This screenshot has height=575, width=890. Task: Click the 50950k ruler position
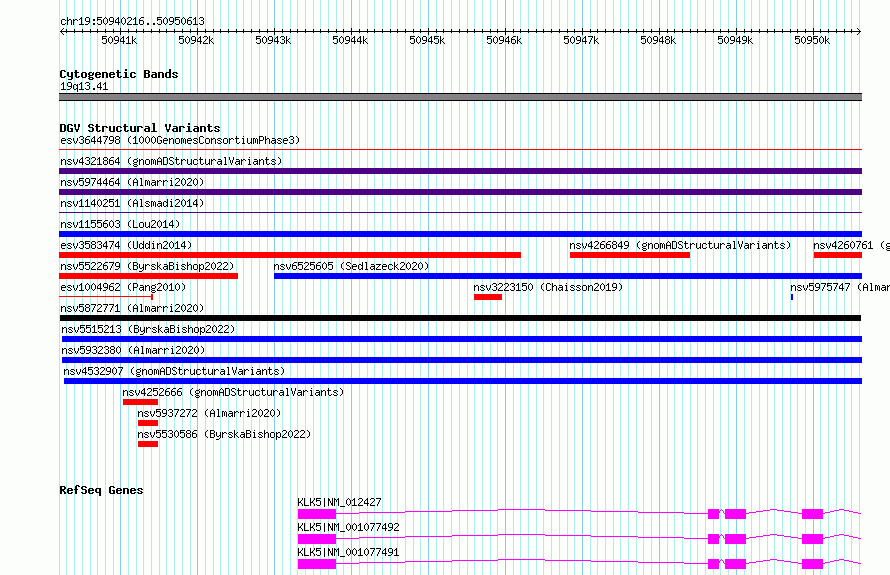pyautogui.click(x=812, y=40)
